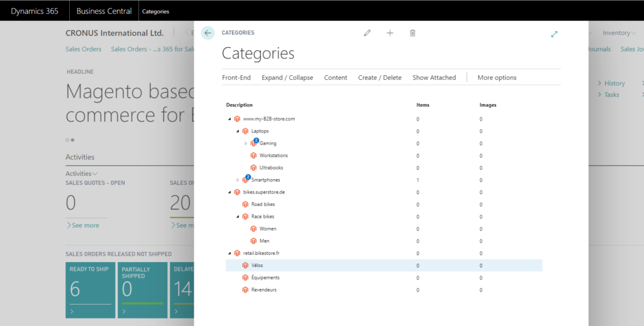This screenshot has width=644, height=326.
Task: Click Magento icon of www.my-B2B-store.com
Action: point(237,119)
